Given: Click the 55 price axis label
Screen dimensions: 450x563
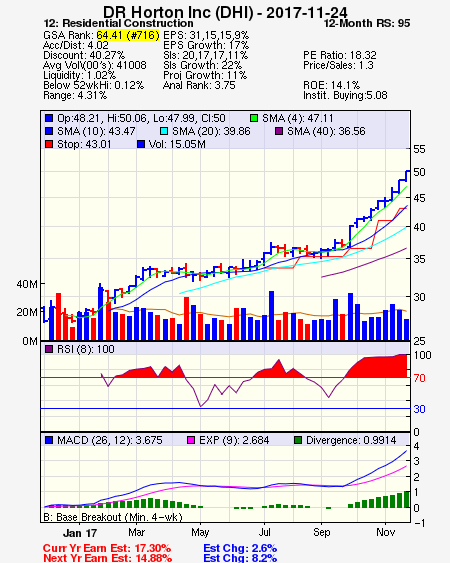Looking at the screenshot, I should (x=419, y=149).
